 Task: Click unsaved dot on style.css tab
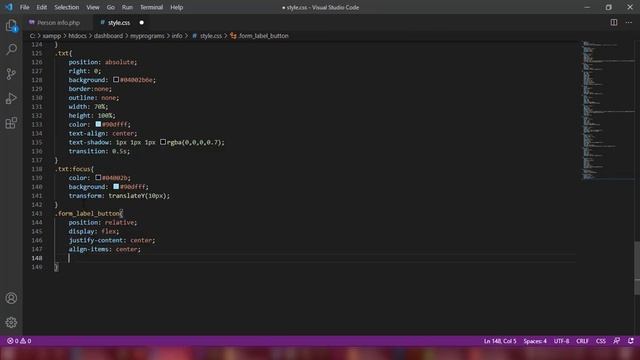(142, 22)
